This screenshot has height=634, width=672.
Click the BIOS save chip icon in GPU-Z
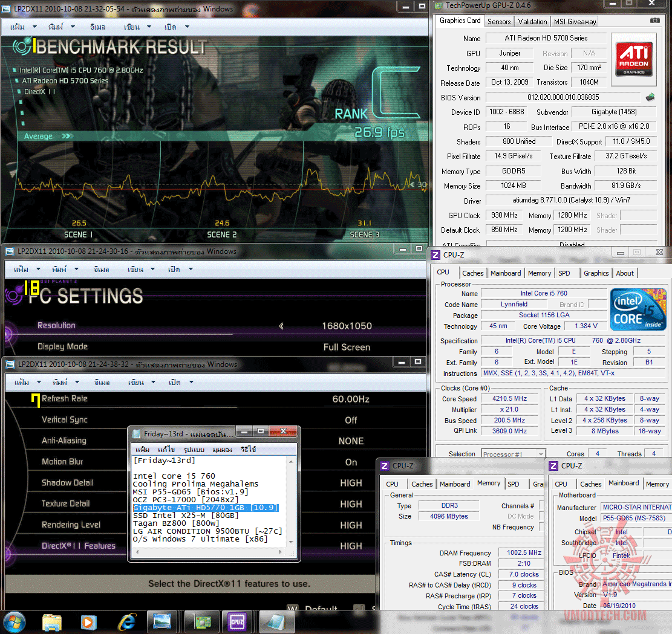click(x=650, y=97)
